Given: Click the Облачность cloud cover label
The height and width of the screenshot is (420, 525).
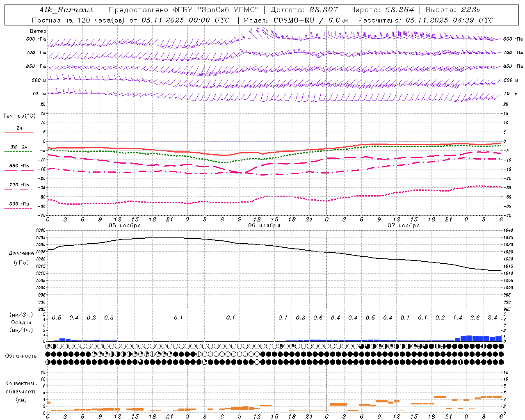Looking at the screenshot, I should pyautogui.click(x=21, y=356).
